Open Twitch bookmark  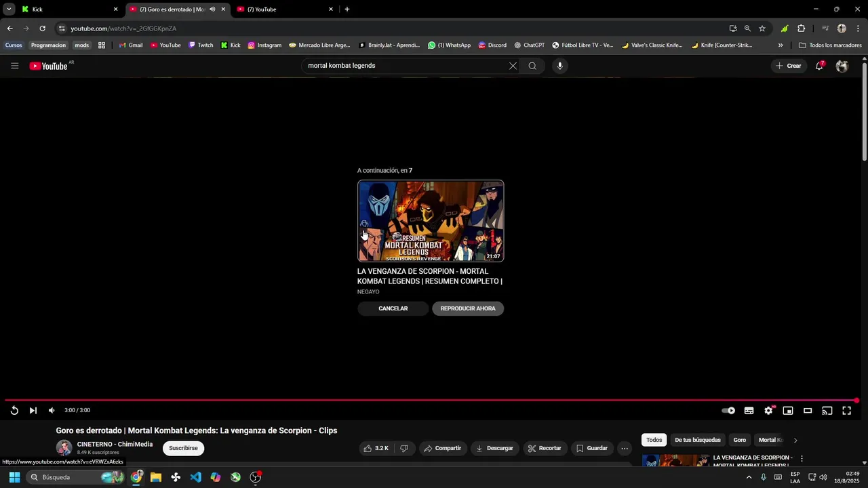coord(201,45)
